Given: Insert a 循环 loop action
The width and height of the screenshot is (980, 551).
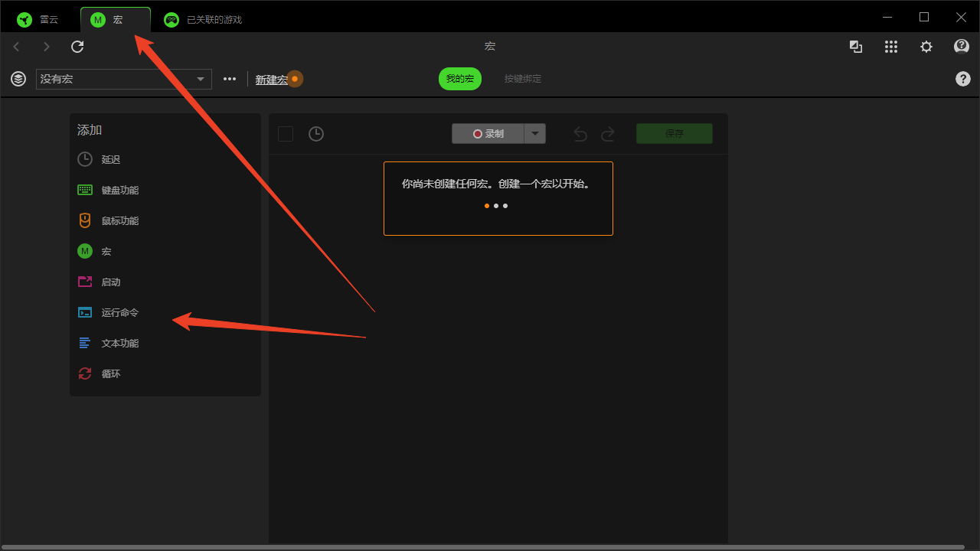Looking at the screenshot, I should coord(110,373).
